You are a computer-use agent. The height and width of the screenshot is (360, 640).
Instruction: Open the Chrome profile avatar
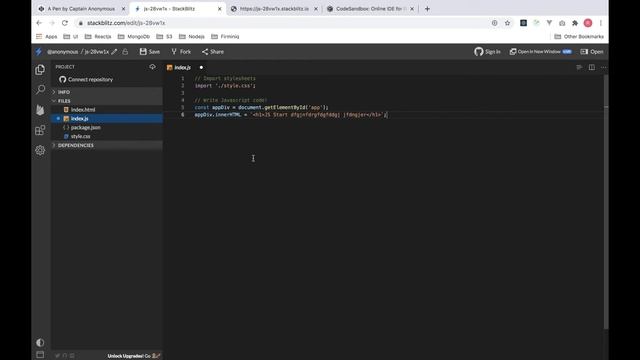point(588,23)
